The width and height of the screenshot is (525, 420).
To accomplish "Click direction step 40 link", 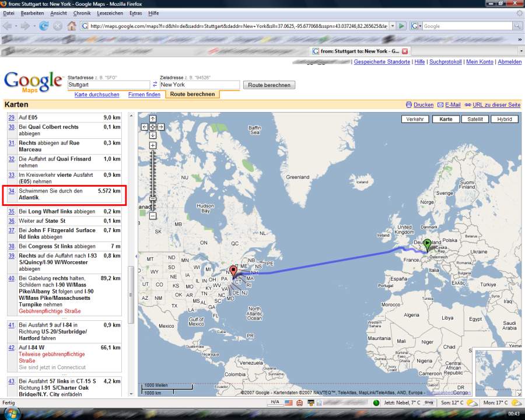I will pyautogui.click(x=12, y=278).
